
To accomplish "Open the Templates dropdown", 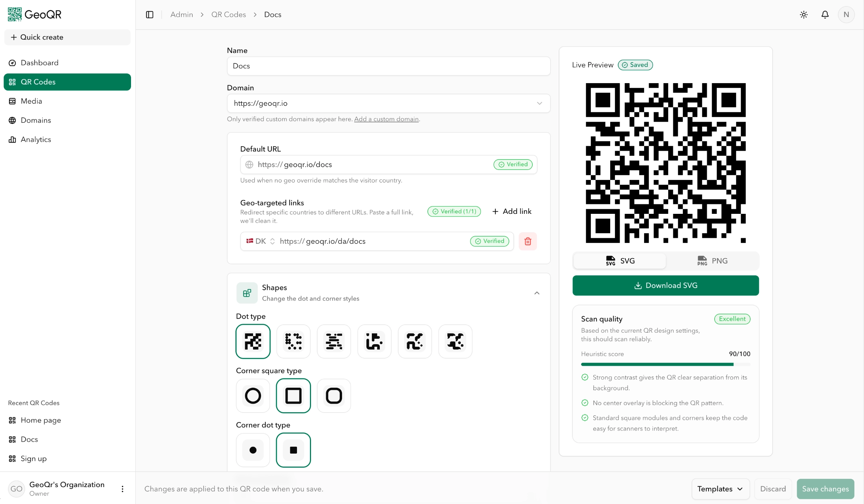I will [720, 489].
